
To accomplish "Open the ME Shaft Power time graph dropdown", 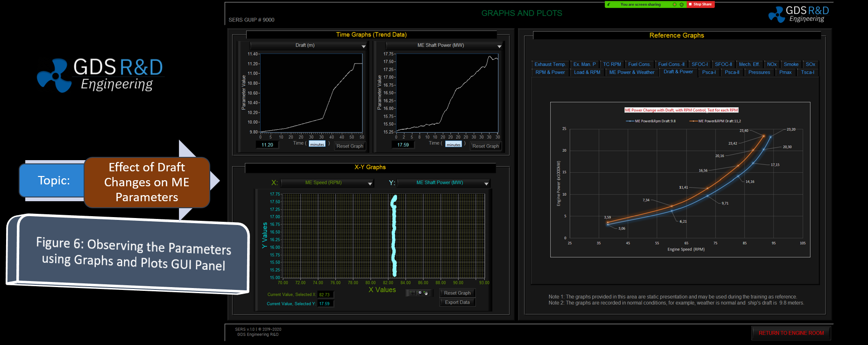I will click(499, 46).
